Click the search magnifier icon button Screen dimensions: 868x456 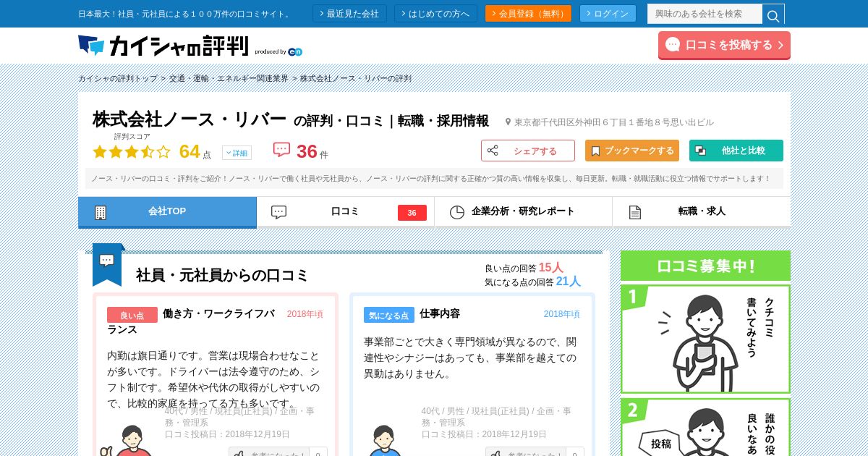(x=773, y=14)
